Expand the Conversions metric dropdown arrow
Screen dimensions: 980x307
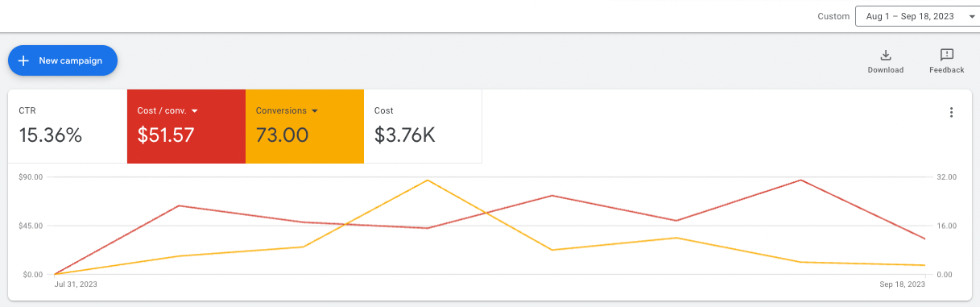pyautogui.click(x=314, y=111)
